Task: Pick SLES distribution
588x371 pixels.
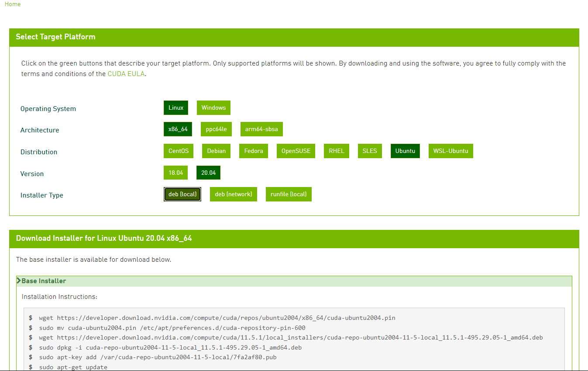Action: tap(369, 151)
